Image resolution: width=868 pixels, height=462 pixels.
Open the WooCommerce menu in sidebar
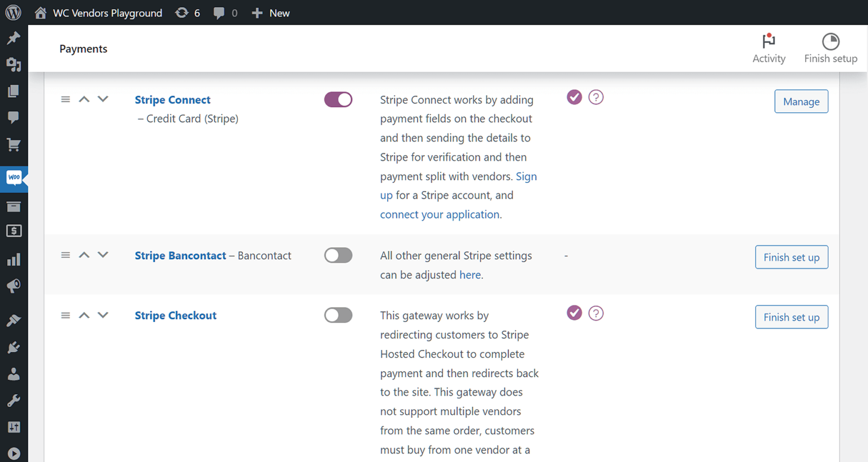14,178
